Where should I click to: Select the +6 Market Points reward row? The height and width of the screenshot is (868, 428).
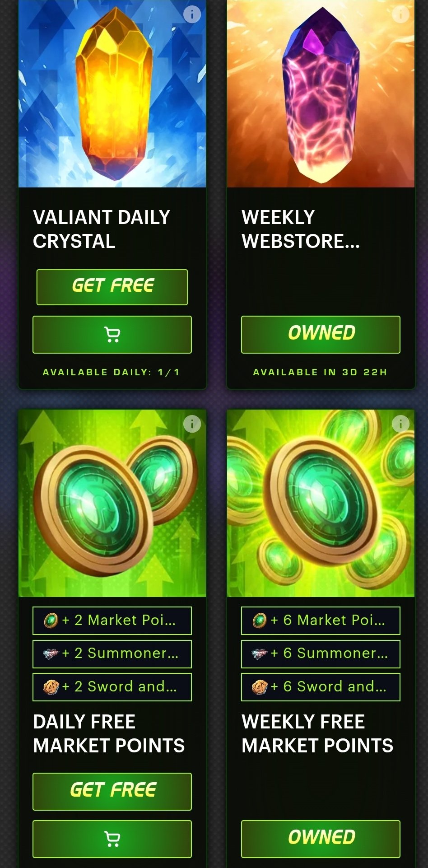321,621
